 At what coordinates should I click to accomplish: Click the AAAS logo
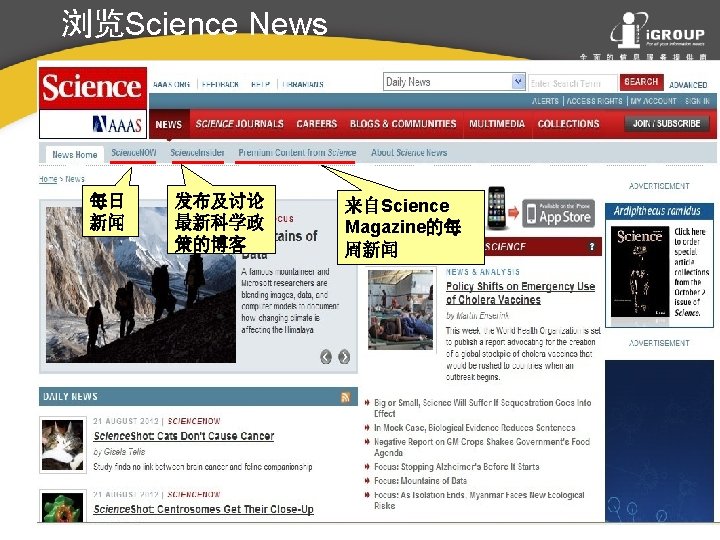(x=118, y=124)
